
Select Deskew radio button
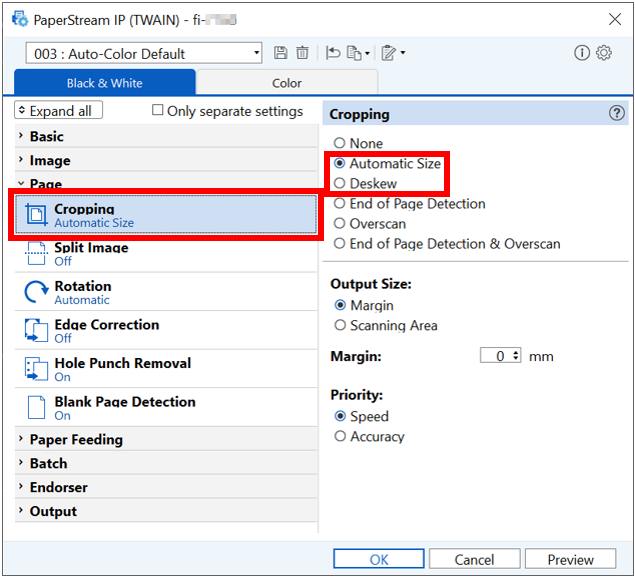tap(339, 183)
